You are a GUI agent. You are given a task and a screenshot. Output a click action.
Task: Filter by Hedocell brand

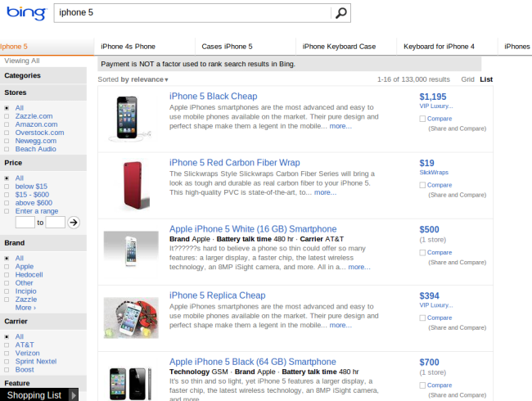click(29, 274)
